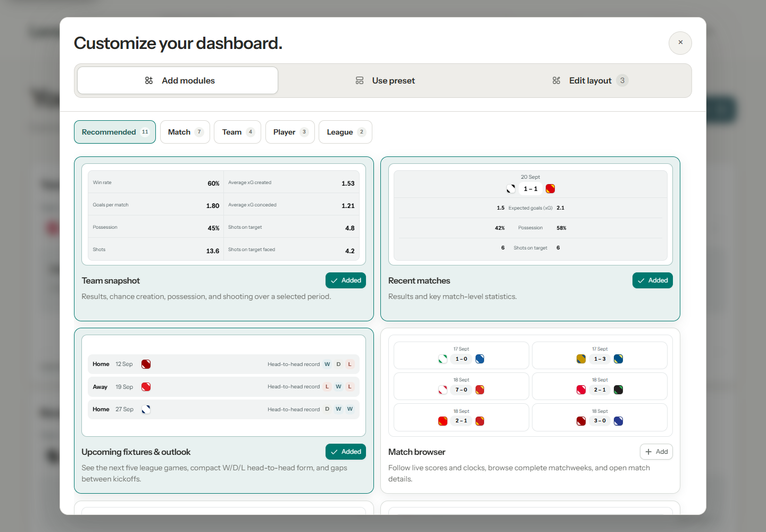766x532 pixels.
Task: Add the Match browser module
Action: click(x=656, y=452)
